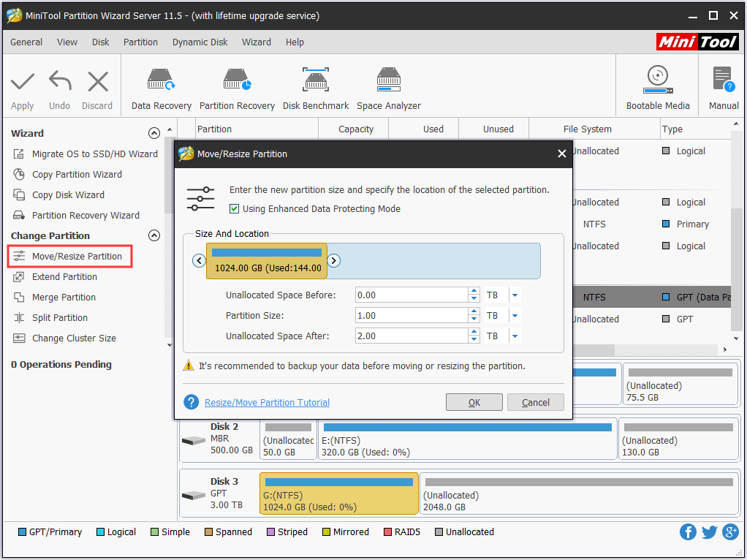This screenshot has height=560, width=747.
Task: Start Partition Recovery Wizard
Action: tap(77, 216)
